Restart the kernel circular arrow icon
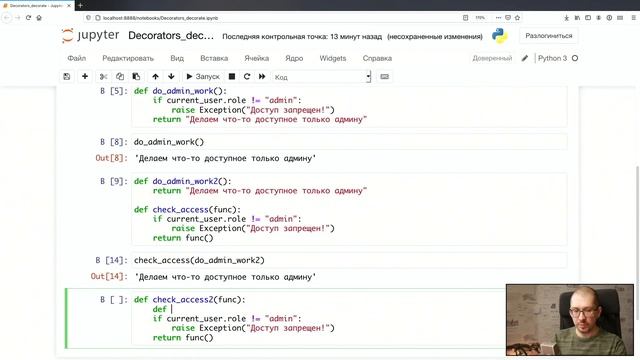 click(x=247, y=77)
